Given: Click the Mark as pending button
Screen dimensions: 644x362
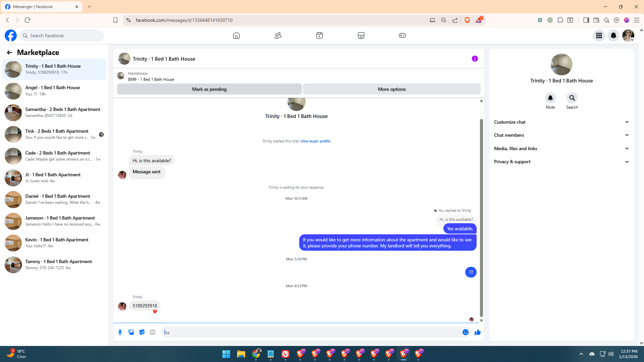Looking at the screenshot, I should (x=209, y=89).
